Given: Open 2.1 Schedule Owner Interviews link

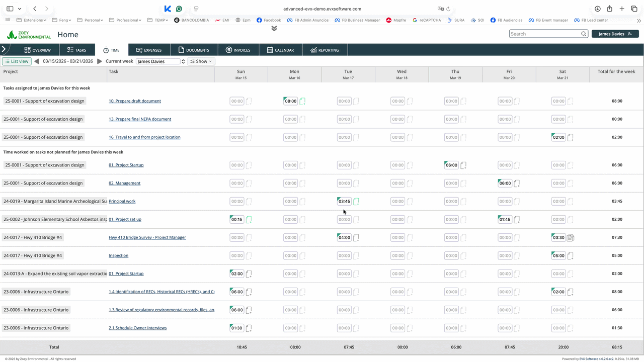Looking at the screenshot, I should [138, 328].
